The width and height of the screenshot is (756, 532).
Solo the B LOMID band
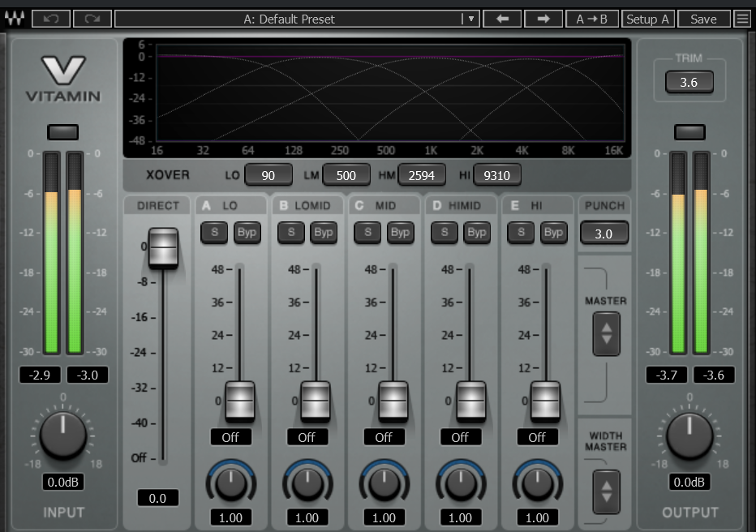(x=290, y=232)
